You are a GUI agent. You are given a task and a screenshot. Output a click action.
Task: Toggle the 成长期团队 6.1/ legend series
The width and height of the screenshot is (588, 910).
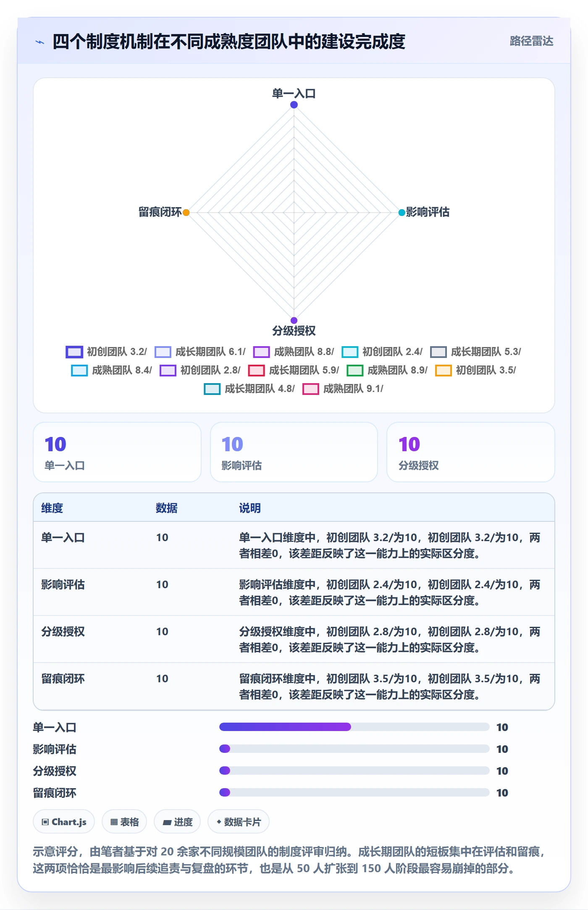(x=200, y=352)
